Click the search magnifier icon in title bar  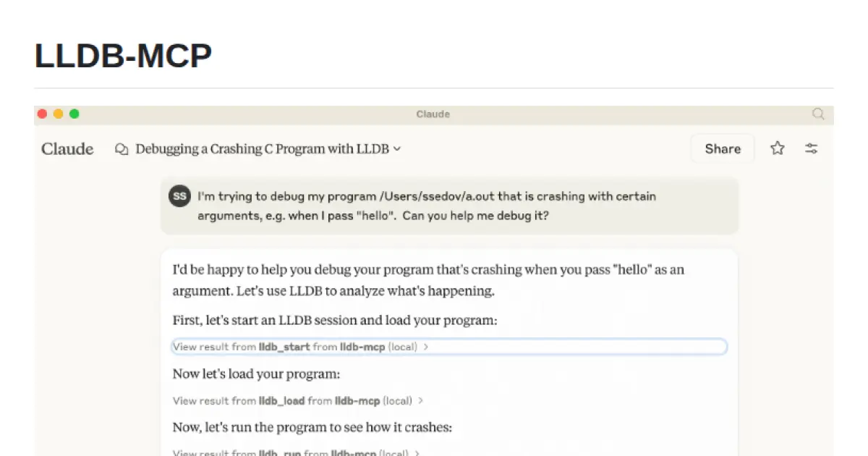point(818,114)
